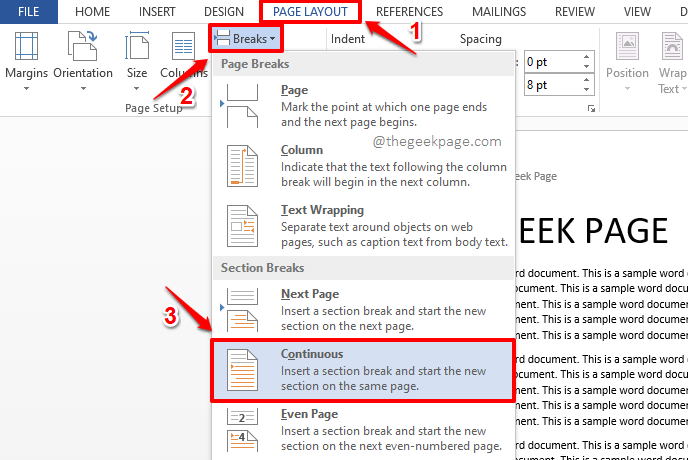Expand the Margins dropdown arrow

pyautogui.click(x=26, y=89)
